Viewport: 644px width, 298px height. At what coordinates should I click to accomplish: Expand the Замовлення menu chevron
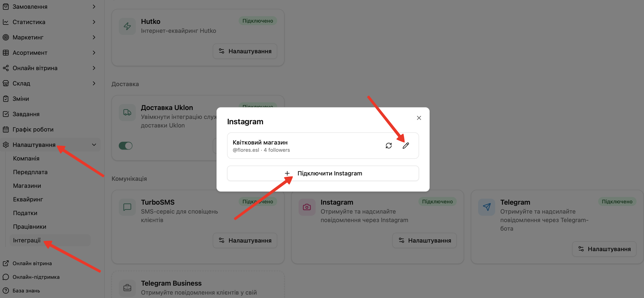(x=94, y=7)
